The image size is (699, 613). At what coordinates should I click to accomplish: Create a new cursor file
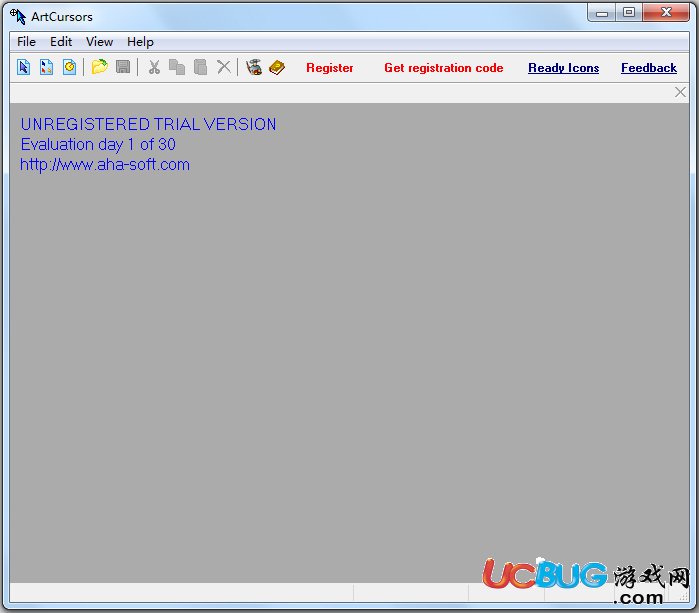click(x=24, y=67)
